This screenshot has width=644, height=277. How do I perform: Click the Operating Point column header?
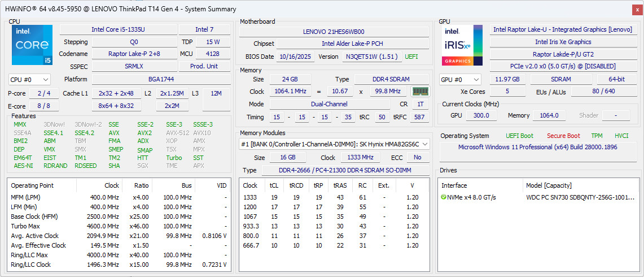click(x=42, y=185)
